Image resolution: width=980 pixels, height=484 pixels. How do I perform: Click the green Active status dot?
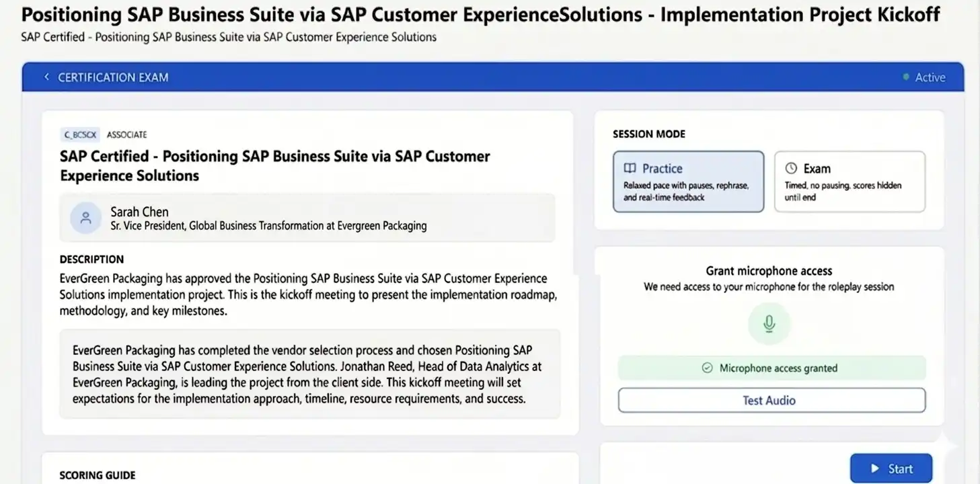[x=906, y=77]
